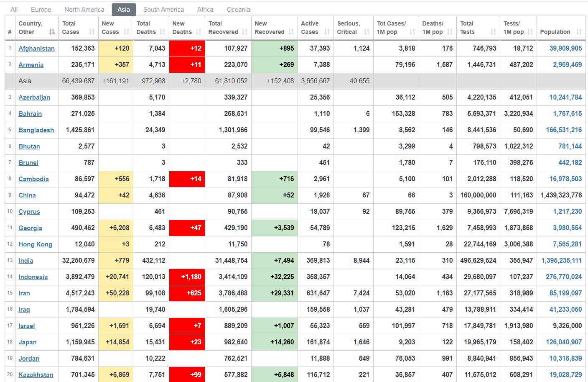588x382 pixels.
Task: Open the Afghanistan country link
Action: point(36,49)
